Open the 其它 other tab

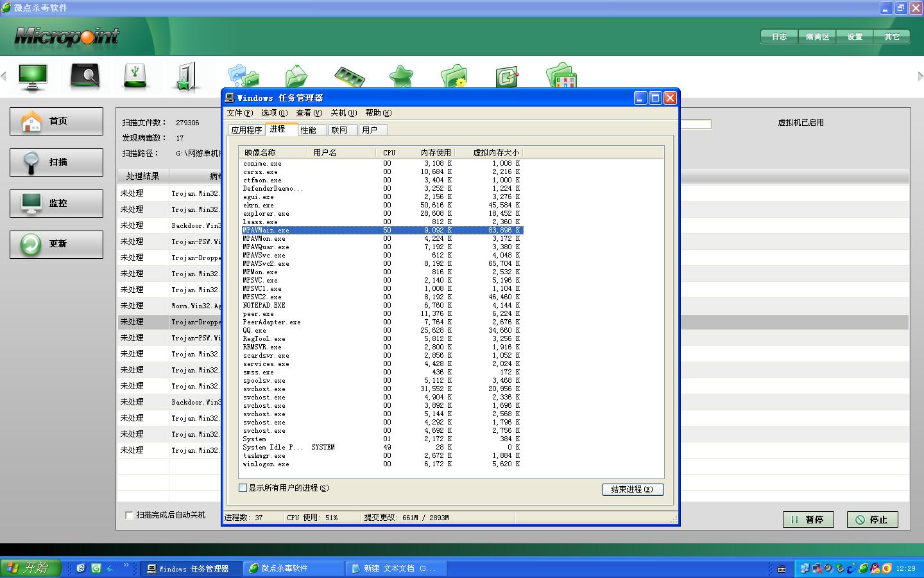click(x=892, y=37)
